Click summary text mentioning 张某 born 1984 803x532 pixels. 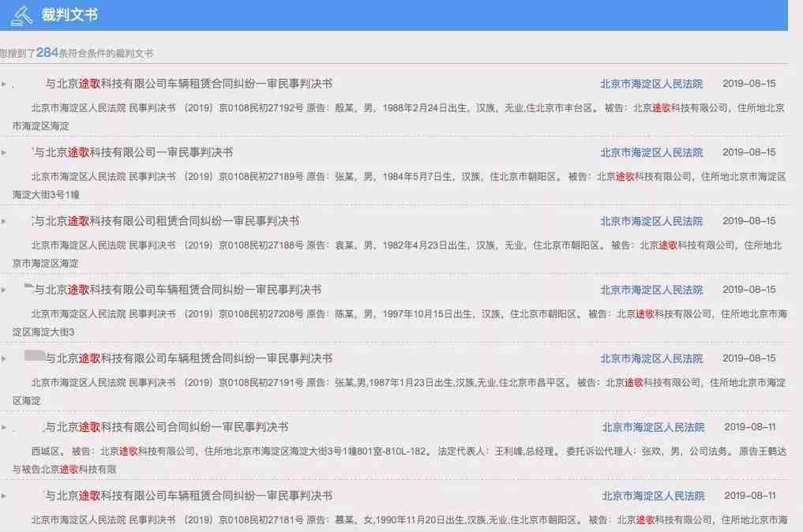(x=400, y=185)
